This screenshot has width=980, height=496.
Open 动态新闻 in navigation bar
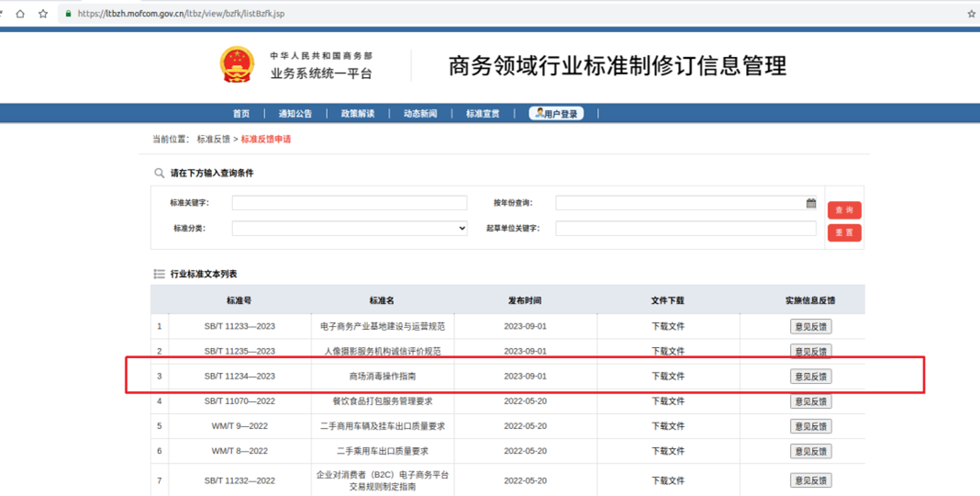420,114
